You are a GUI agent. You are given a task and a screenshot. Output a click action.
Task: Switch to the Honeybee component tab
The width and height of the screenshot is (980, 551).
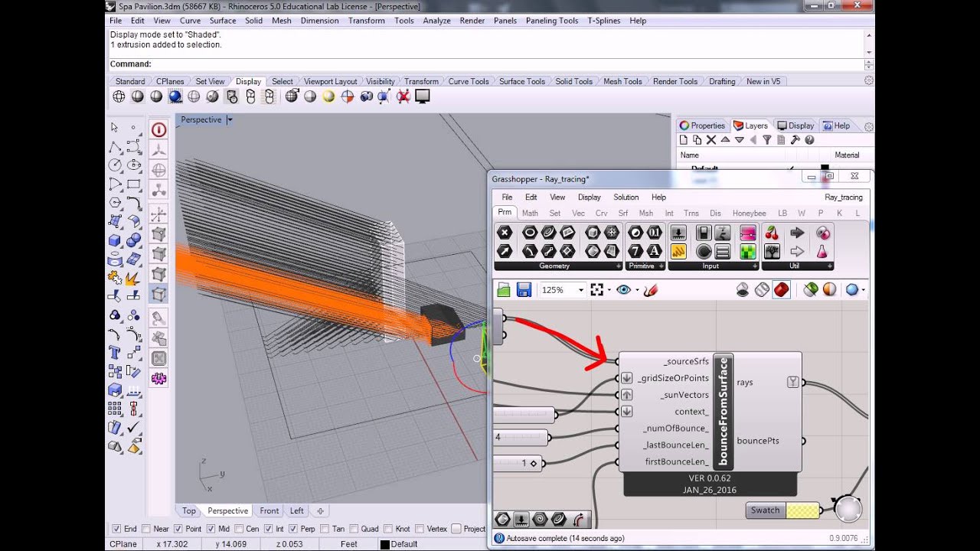(x=749, y=214)
